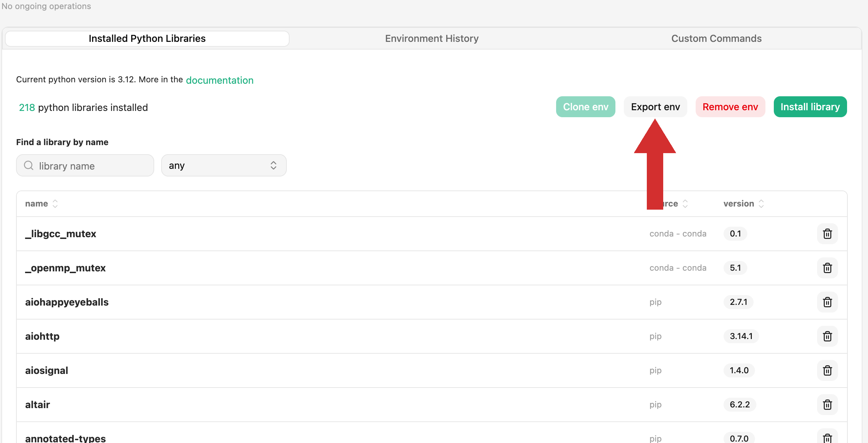Select the aiosignal library name
The width and height of the screenshot is (868, 443).
click(47, 370)
